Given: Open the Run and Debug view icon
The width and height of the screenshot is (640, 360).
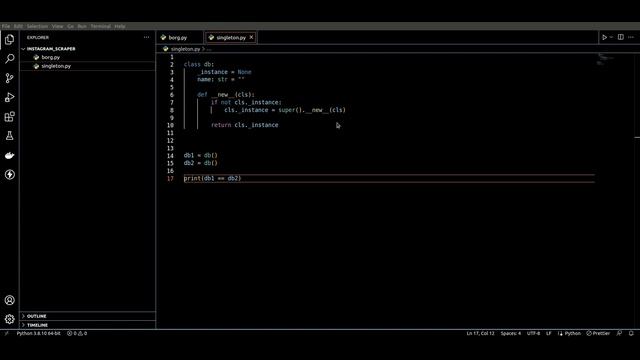Looking at the screenshot, I should [x=9, y=97].
